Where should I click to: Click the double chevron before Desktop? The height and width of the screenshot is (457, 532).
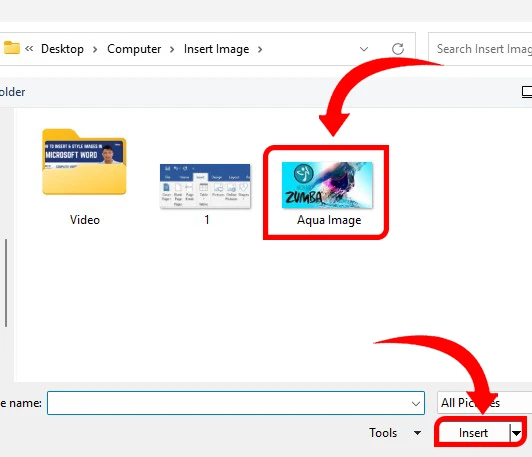click(29, 49)
